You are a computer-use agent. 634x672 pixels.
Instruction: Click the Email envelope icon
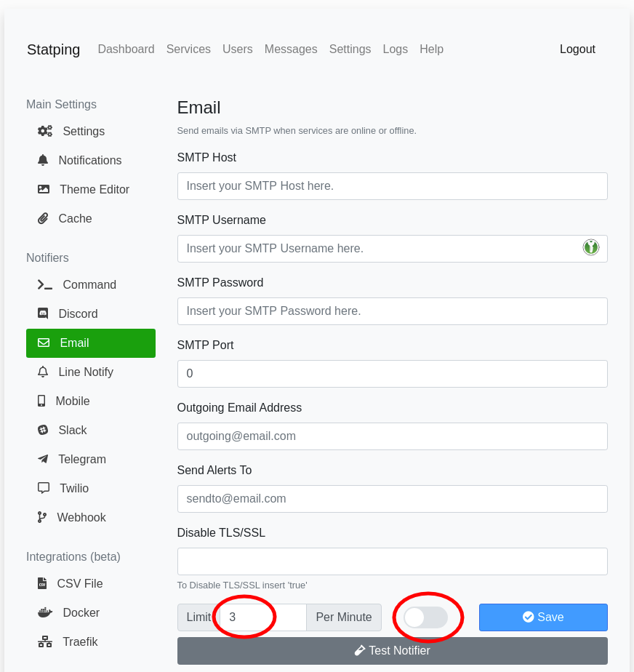pyautogui.click(x=44, y=343)
